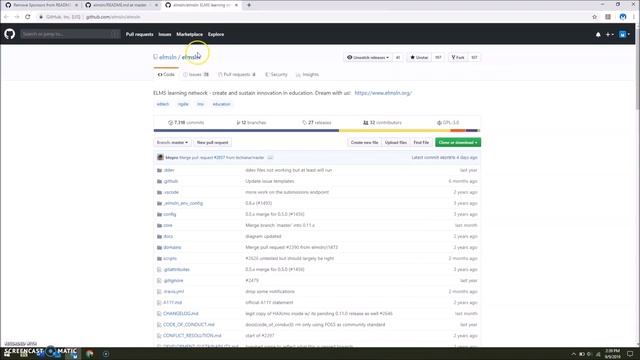
Task: Click the blue segment of the language bar
Action: click(246, 131)
